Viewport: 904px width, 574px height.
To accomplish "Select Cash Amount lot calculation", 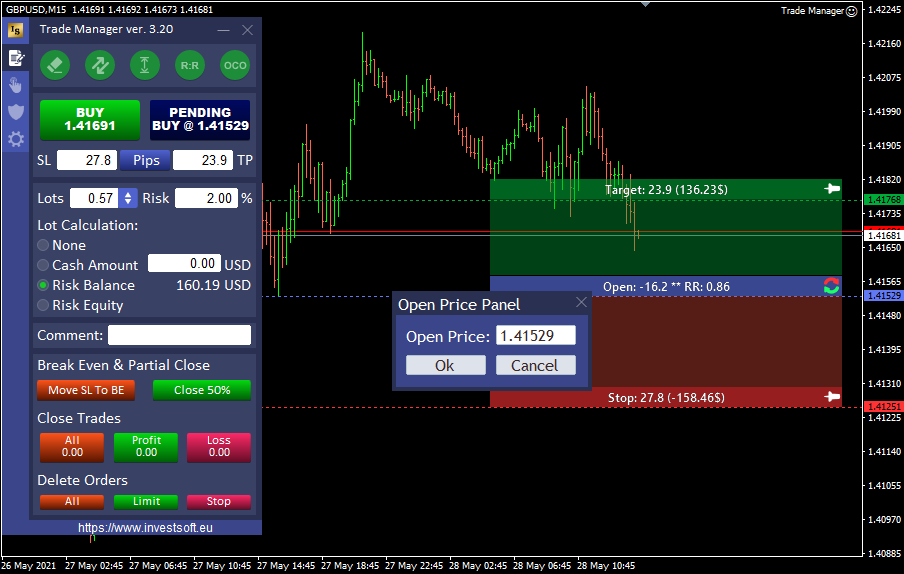I will pos(43,265).
